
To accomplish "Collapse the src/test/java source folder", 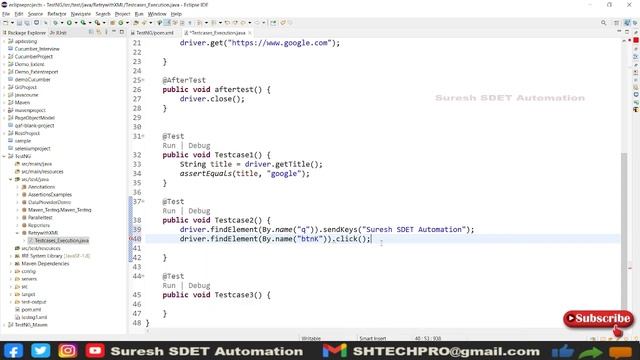I will (x=11, y=179).
